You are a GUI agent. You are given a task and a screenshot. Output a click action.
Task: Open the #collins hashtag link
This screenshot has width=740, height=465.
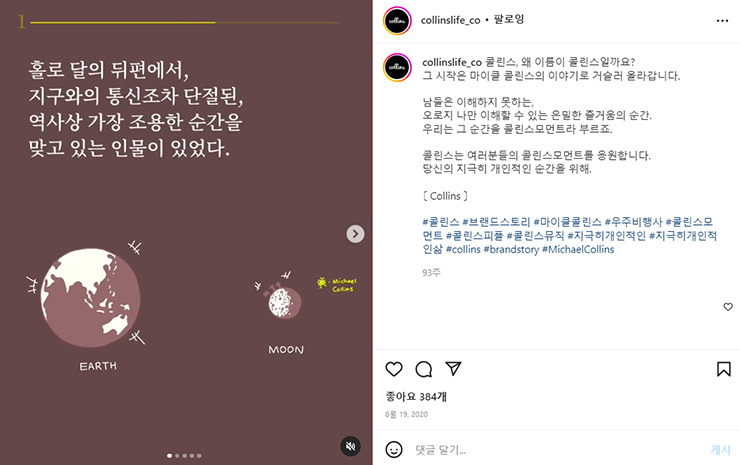coord(463,249)
